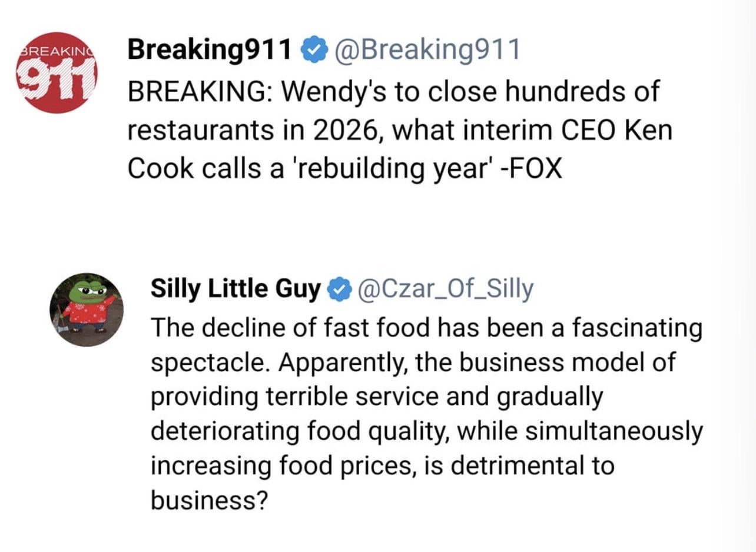This screenshot has width=756, height=552.
Task: Open the Breaking911 red profile avatar
Action: [57, 72]
